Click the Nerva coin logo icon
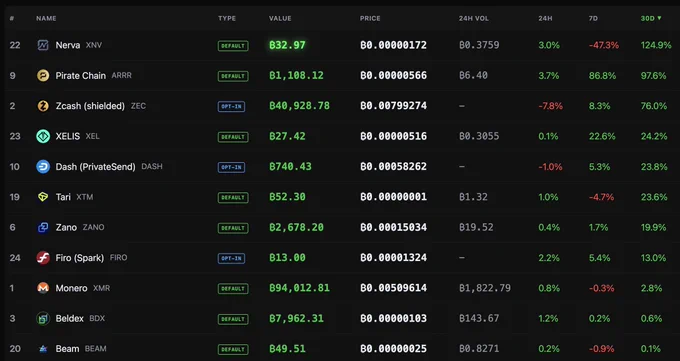This screenshot has width=680, height=361. click(x=43, y=45)
